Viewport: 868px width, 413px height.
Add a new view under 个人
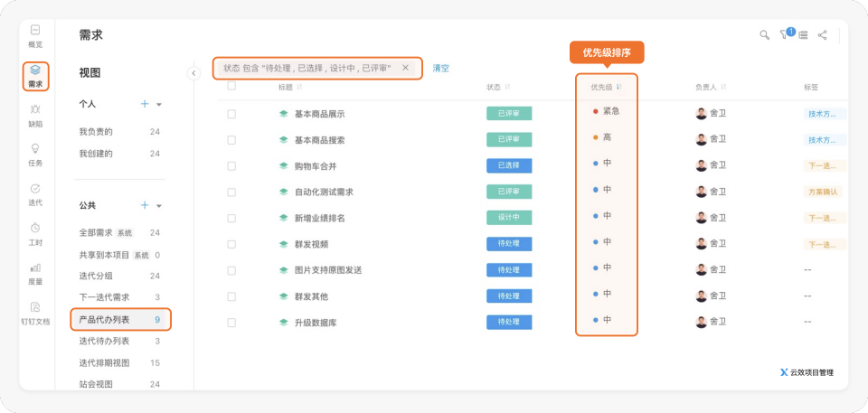point(145,104)
